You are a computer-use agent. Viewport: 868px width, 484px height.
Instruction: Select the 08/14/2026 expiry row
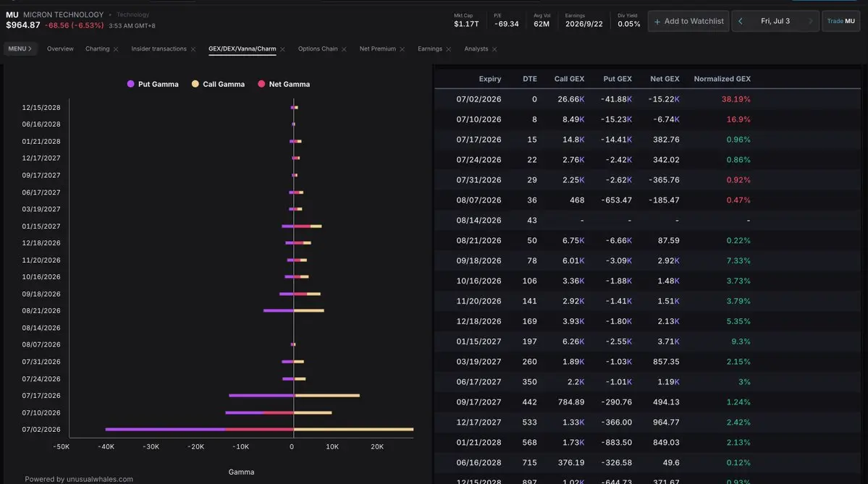647,220
